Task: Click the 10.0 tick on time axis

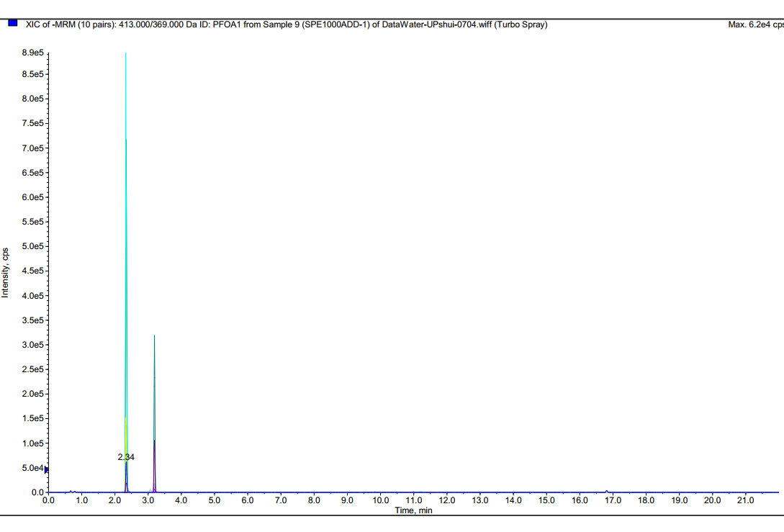Action: click(380, 500)
